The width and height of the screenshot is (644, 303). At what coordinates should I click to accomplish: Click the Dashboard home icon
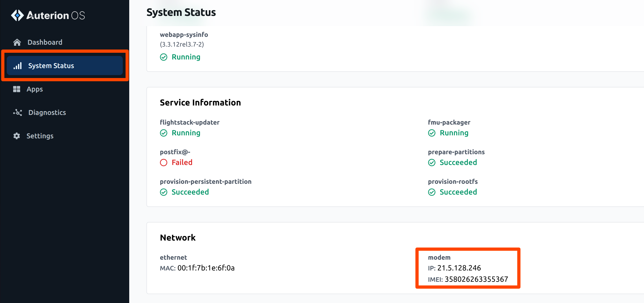tap(17, 42)
